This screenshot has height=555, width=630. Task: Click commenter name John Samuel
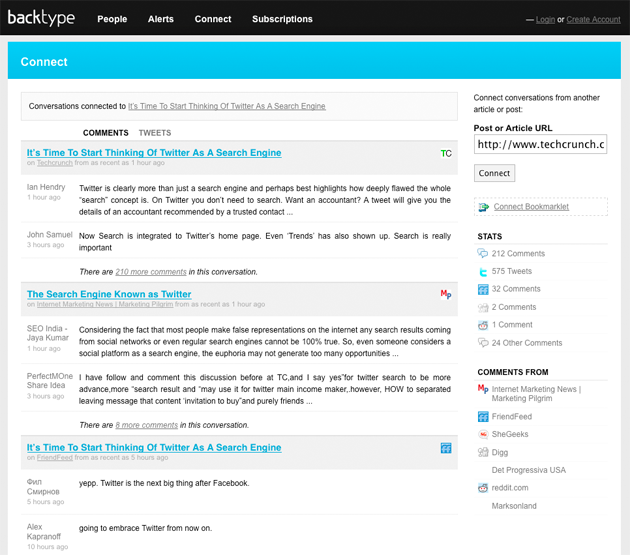(49, 234)
